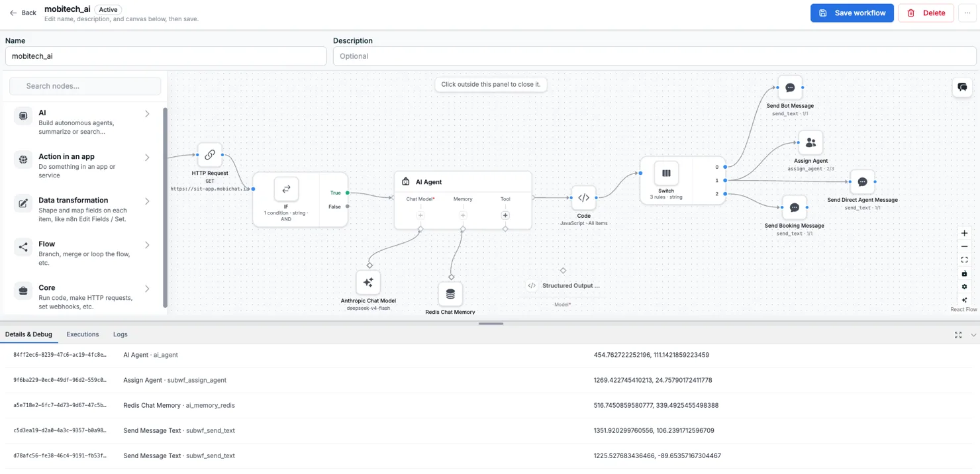Click the AI category icon in sidebar
Screen dimensions: 980x474
(23, 116)
